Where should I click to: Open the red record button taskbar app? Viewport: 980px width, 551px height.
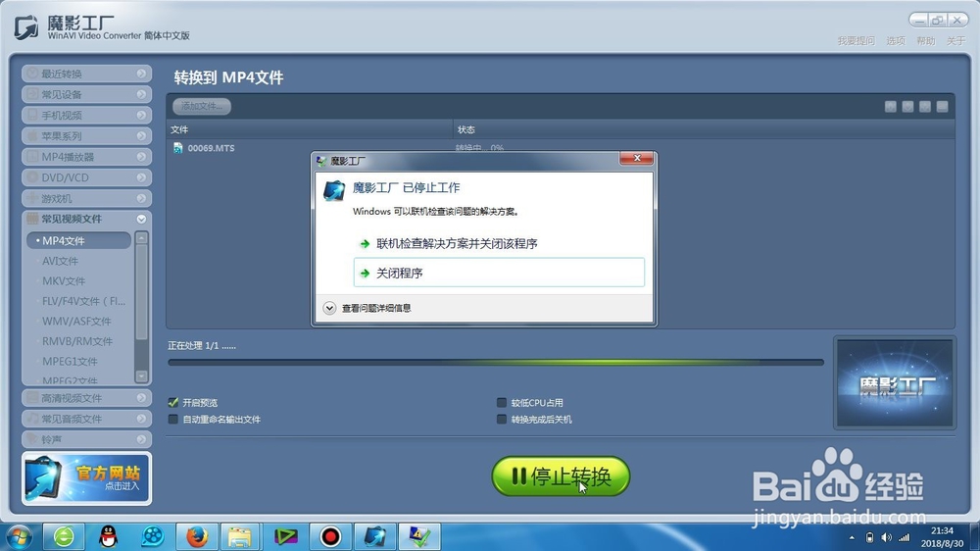point(330,536)
